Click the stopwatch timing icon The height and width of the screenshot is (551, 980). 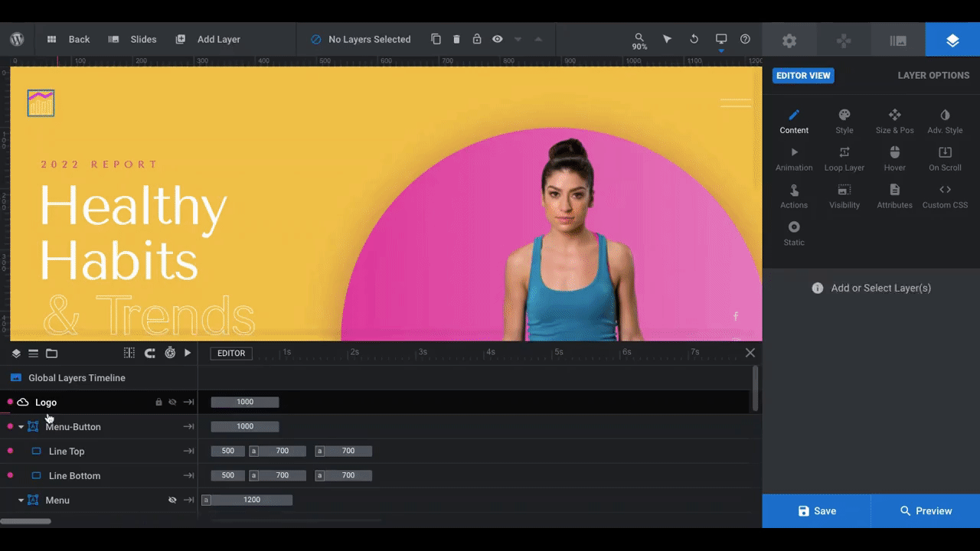[170, 353]
